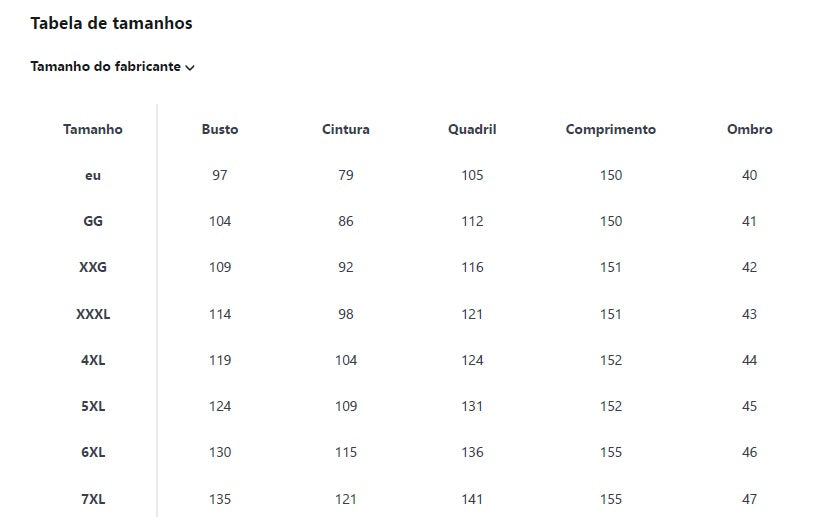Expand the Tamanho do fabricante dropdown
The width and height of the screenshot is (833, 517).
click(x=106, y=67)
